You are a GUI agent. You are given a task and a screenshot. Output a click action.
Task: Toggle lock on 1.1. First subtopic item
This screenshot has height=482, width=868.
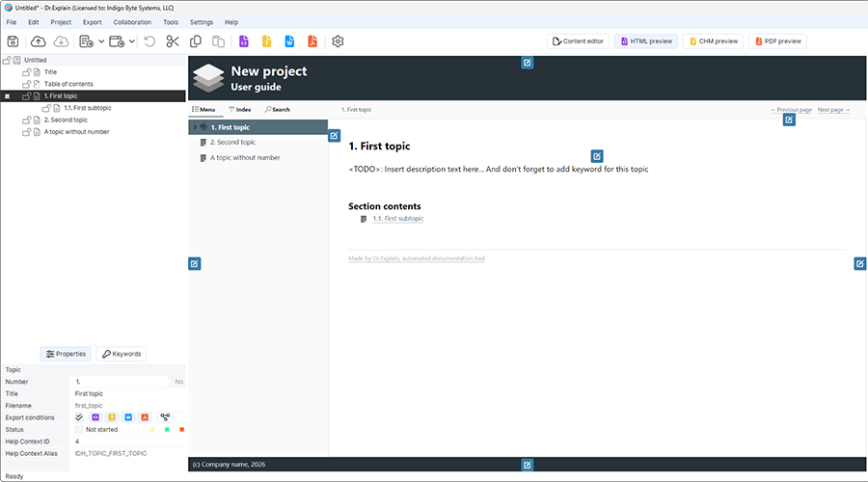[x=46, y=108]
